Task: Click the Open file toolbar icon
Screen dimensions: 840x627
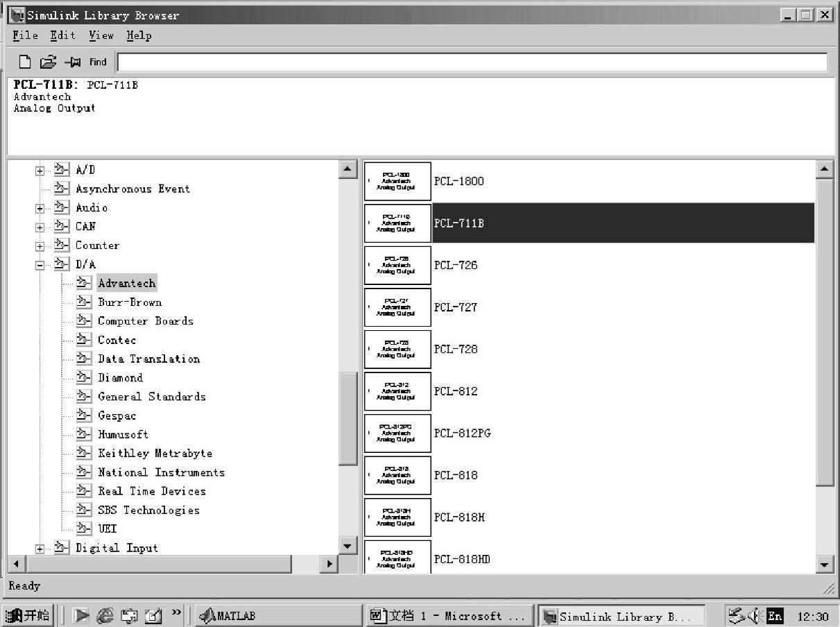Action: click(x=48, y=62)
